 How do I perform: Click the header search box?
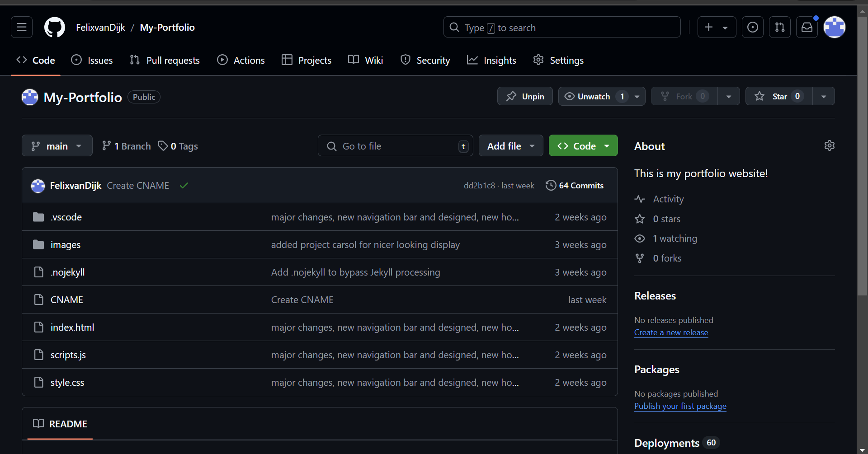pyautogui.click(x=562, y=27)
